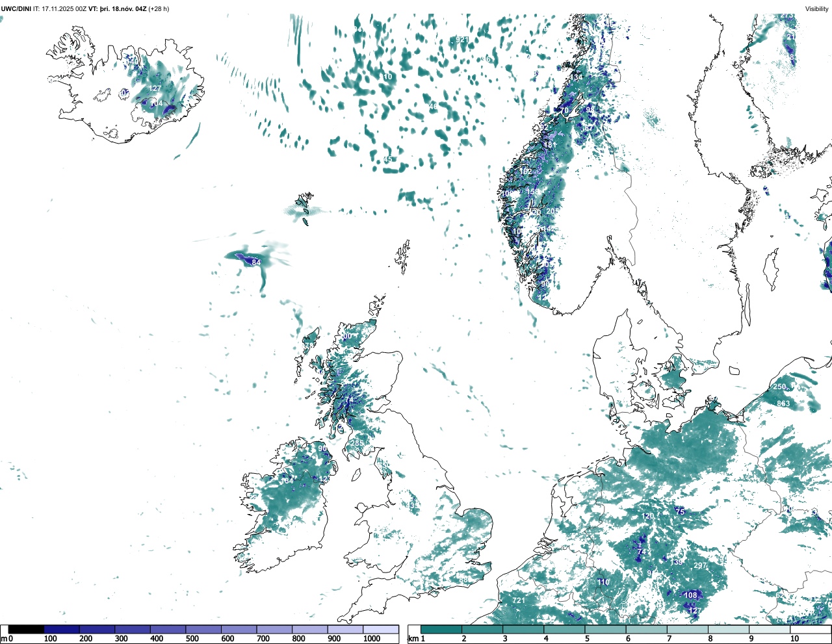Click the '1000' tick on meters legend
The width and height of the screenshot is (832, 644).
click(x=372, y=639)
